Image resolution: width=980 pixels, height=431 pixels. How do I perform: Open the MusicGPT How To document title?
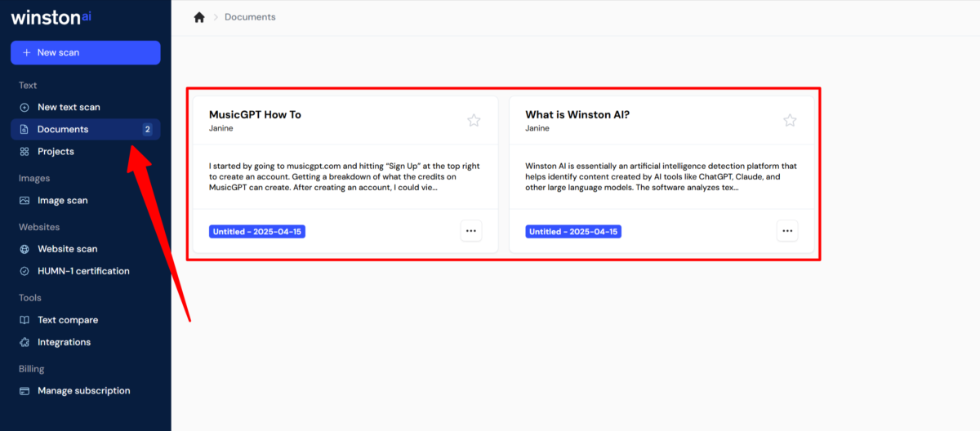click(255, 114)
